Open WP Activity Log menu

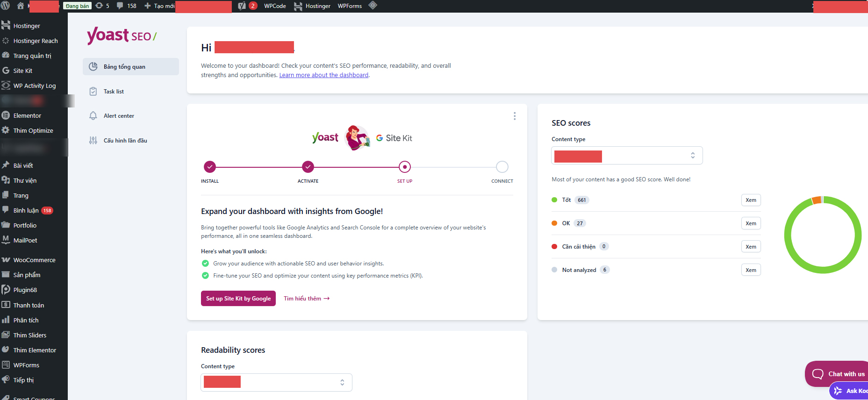pos(34,86)
